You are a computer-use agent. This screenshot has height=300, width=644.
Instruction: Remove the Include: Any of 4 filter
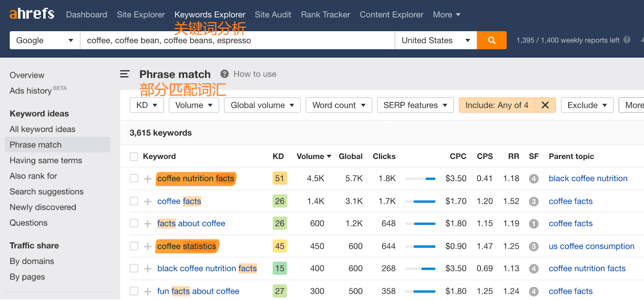pos(545,105)
